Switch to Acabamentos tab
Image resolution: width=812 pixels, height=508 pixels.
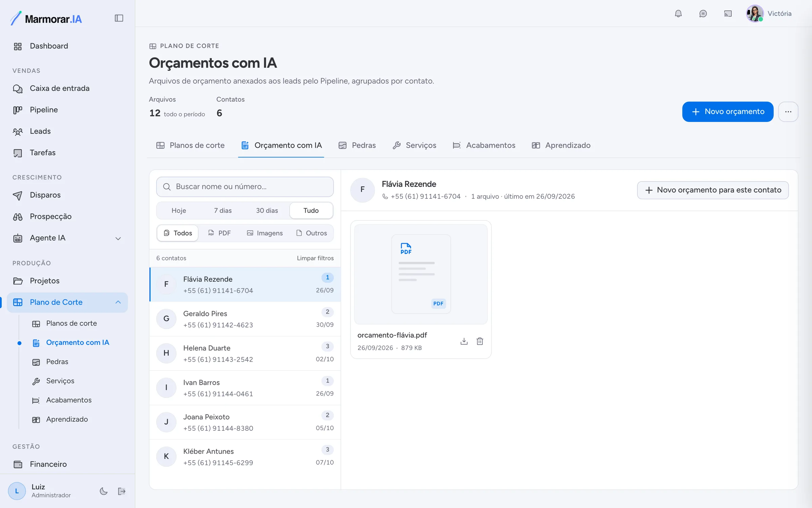[484, 146]
